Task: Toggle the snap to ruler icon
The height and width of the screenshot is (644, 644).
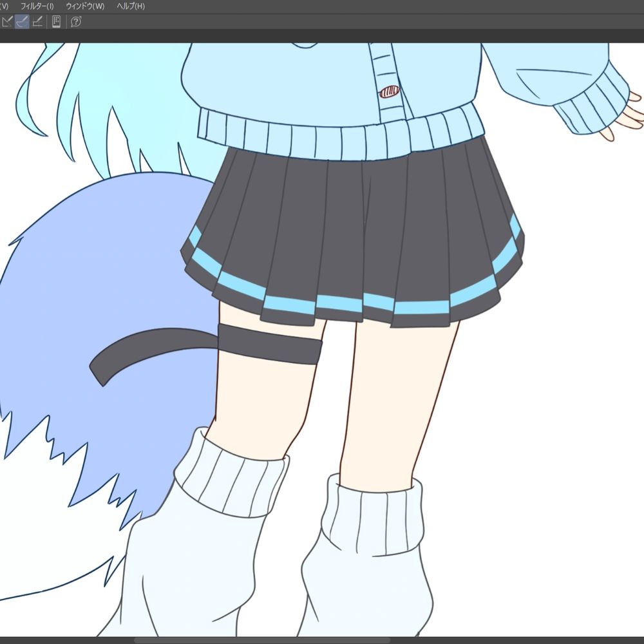Action: pos(6,21)
